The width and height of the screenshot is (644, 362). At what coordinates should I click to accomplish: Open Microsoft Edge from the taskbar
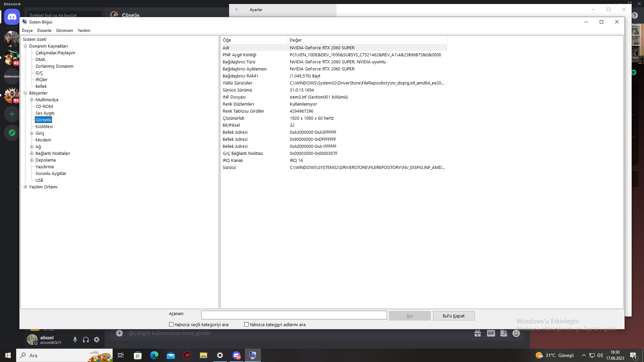pyautogui.click(x=154, y=355)
